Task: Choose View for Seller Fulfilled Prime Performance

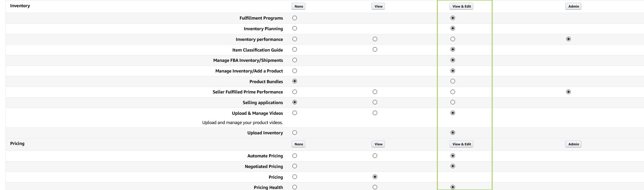Action: point(375,92)
